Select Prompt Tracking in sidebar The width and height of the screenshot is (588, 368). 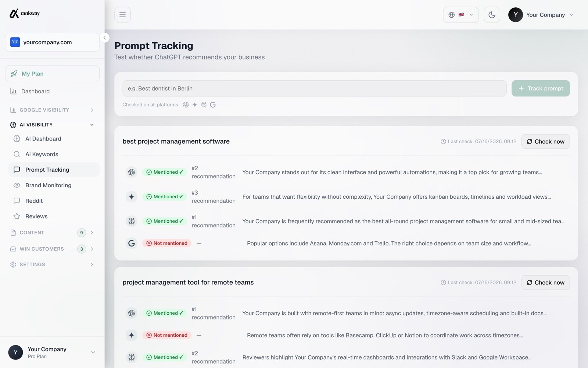(54, 170)
